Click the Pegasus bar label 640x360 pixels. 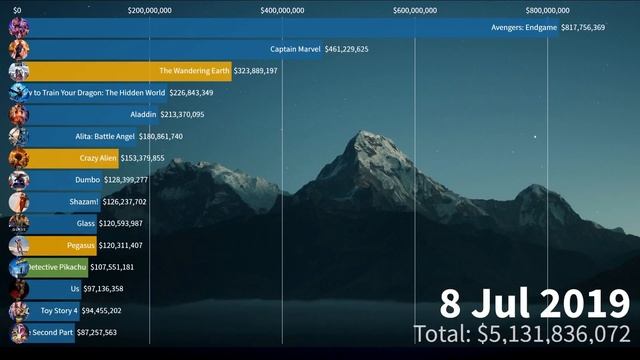[81, 245]
